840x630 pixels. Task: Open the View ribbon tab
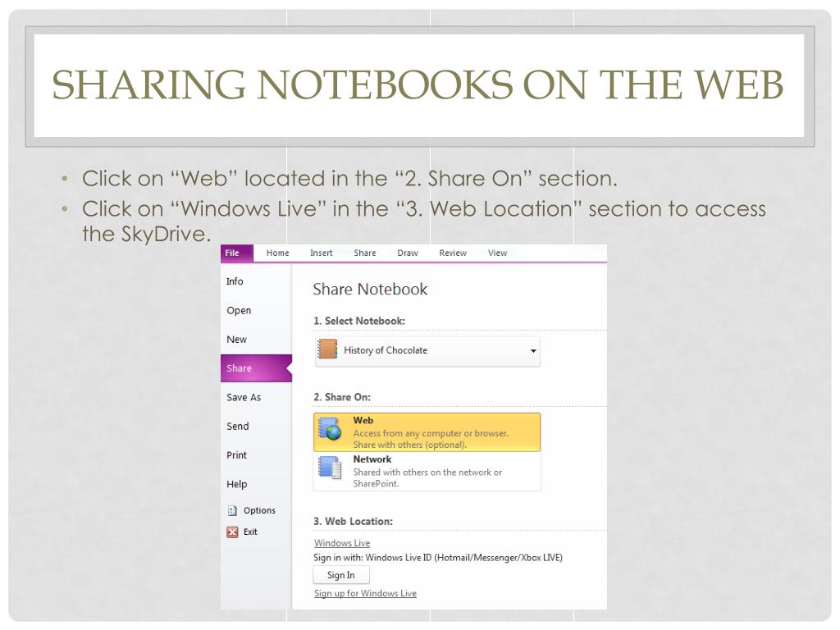497,253
